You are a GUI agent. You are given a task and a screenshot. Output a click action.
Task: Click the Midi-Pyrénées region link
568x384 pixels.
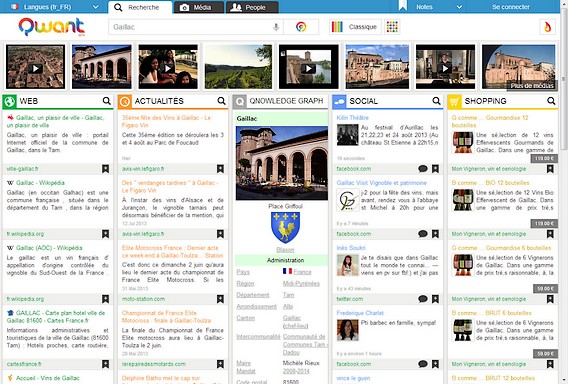coord(301,284)
